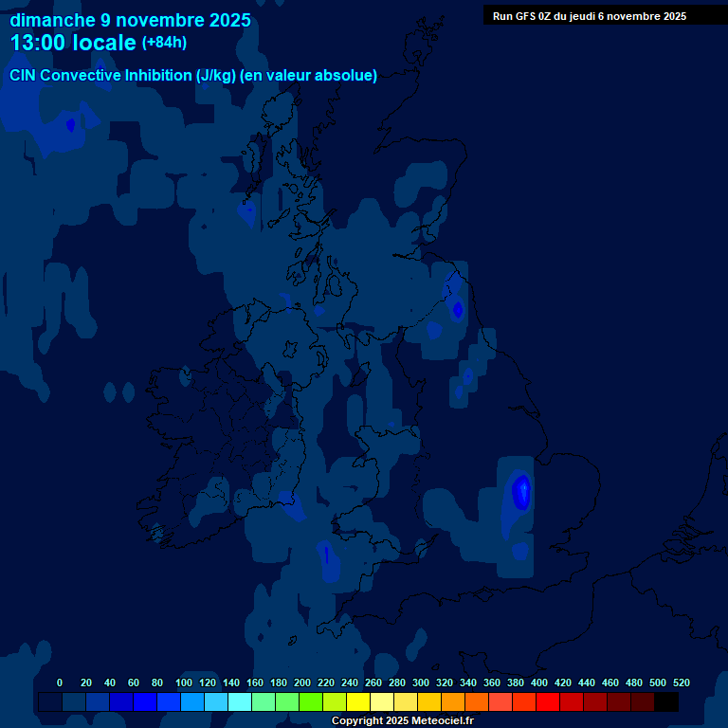
Task: Click the blue CIN spot over northeast England
Action: (x=458, y=308)
